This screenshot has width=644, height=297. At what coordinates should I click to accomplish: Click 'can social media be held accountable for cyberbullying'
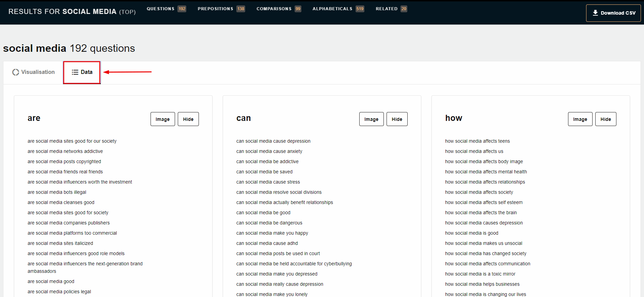[294, 264]
